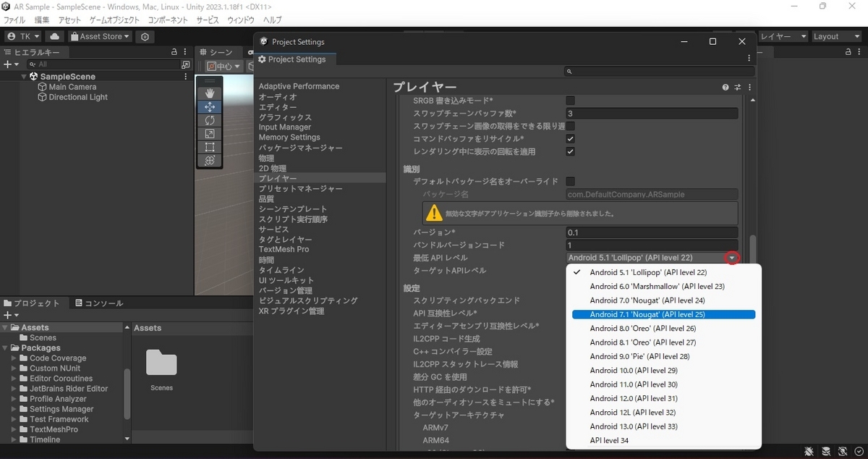This screenshot has height=459, width=868.
Task: Open Player settings preset sliders icon
Action: [738, 87]
